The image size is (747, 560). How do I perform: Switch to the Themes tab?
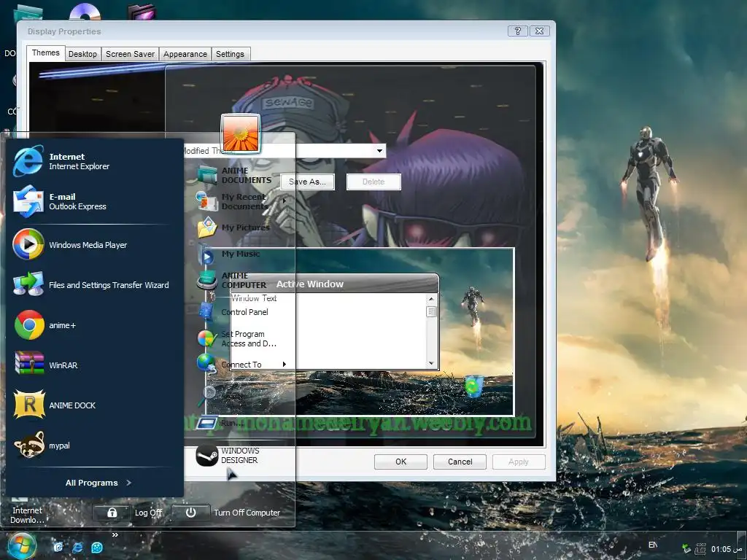click(46, 52)
